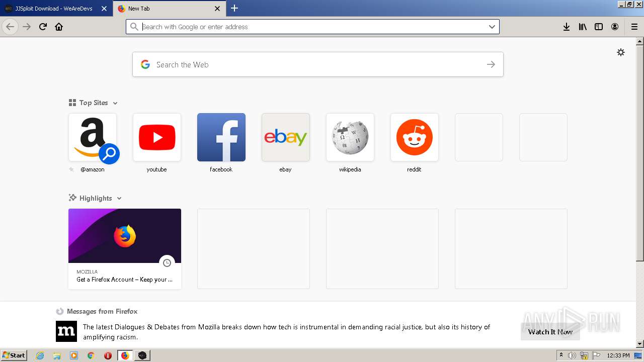Open the YouTube top site tile
644x362 pixels.
pos(157,137)
